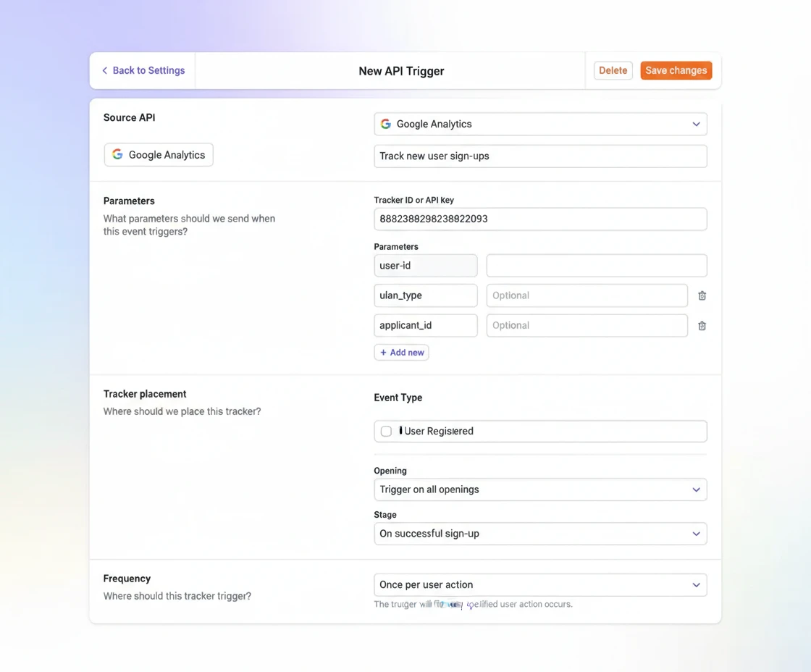Click plus icon beside Add new

pyautogui.click(x=383, y=353)
